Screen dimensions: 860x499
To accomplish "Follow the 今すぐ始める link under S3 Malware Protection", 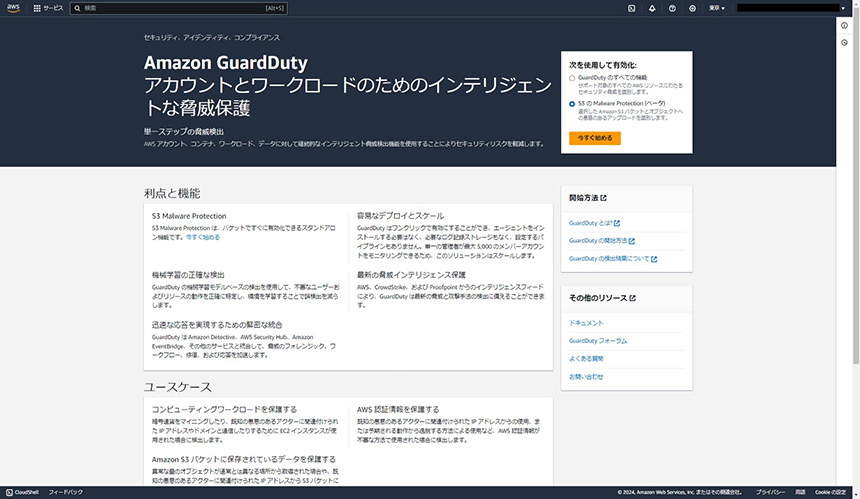I will pyautogui.click(x=203, y=237).
